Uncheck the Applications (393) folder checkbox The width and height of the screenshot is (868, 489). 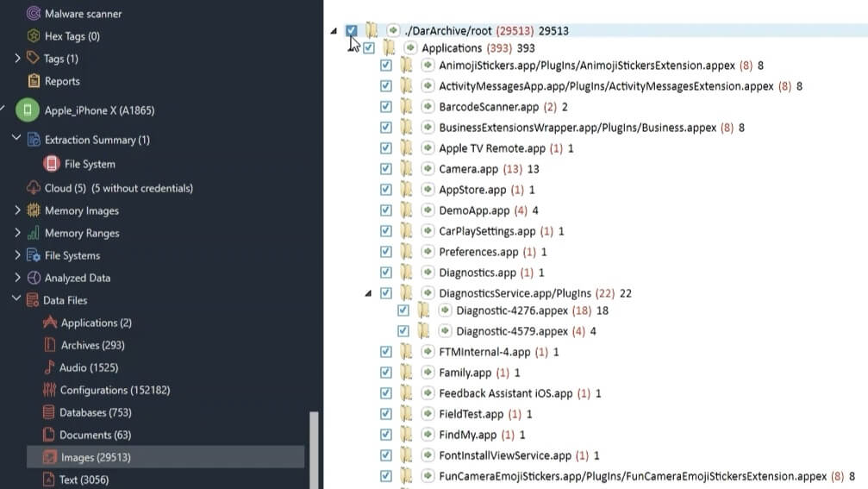(x=369, y=48)
